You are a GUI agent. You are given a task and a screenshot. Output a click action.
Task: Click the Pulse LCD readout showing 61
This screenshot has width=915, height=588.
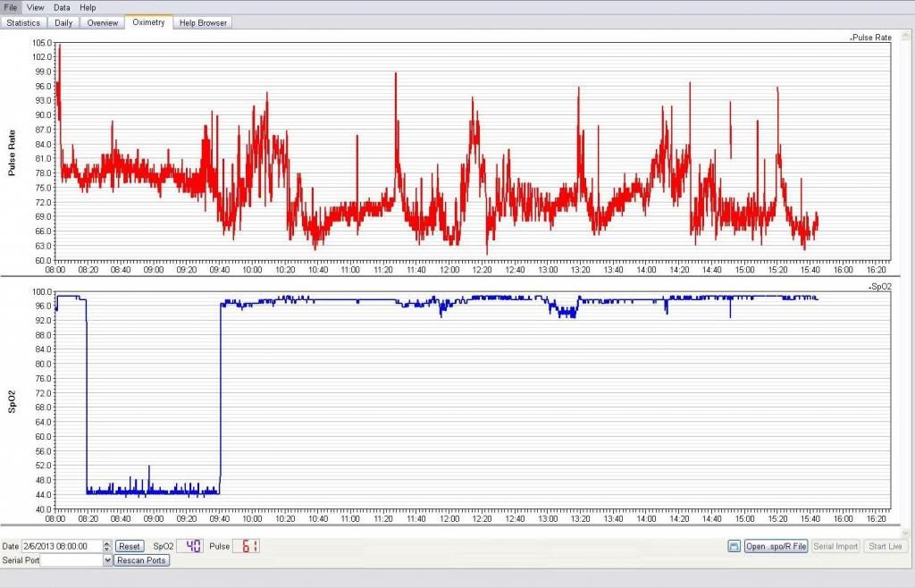(247, 546)
